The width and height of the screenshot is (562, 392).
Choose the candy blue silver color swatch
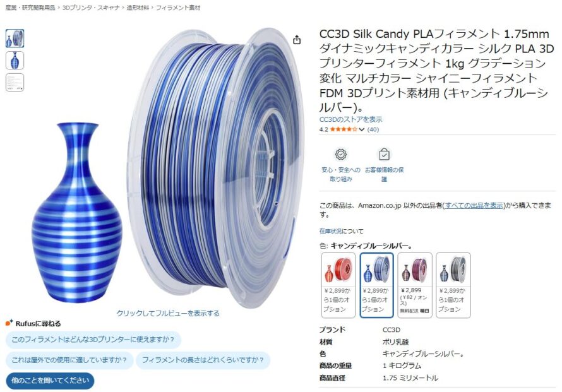376,285
